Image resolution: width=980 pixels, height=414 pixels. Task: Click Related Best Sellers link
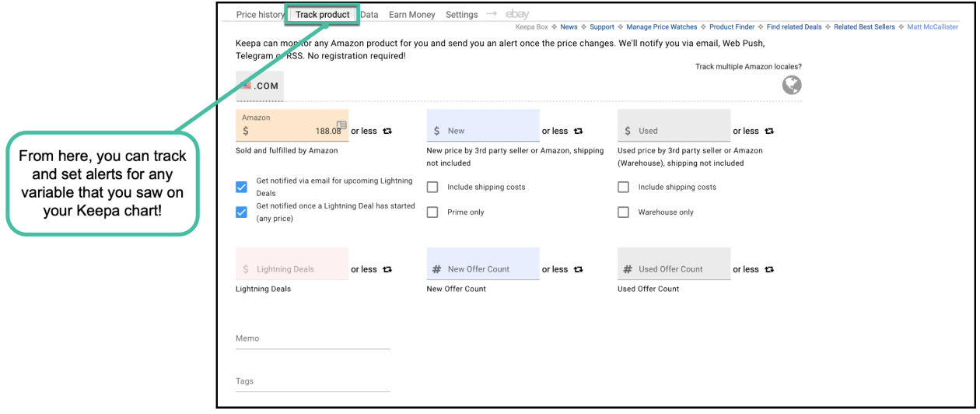pyautogui.click(x=864, y=27)
